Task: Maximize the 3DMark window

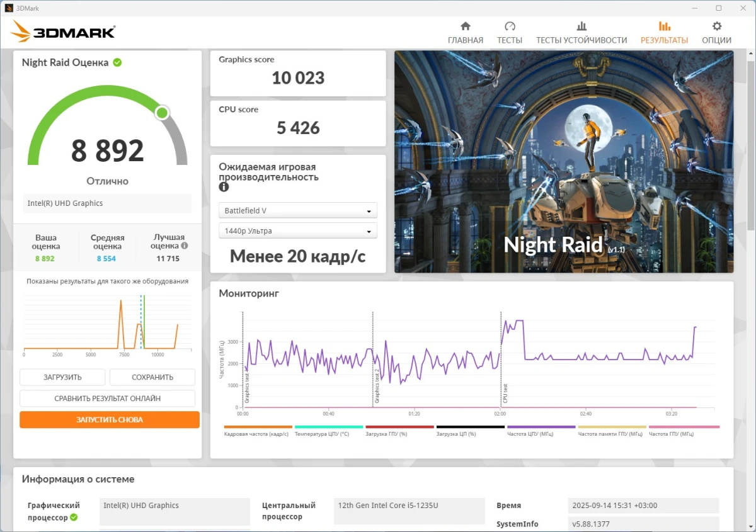Action: (x=718, y=8)
